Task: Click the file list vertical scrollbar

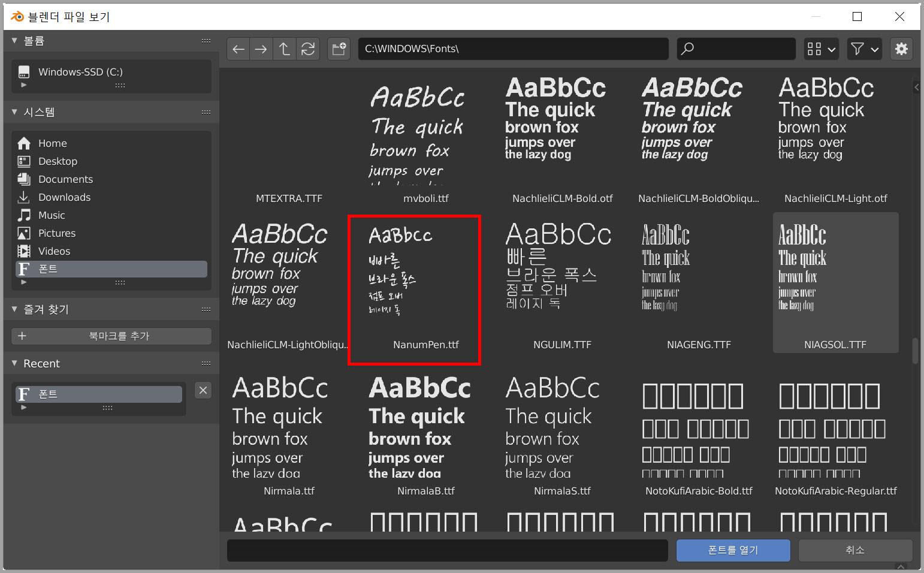Action: coord(915,351)
